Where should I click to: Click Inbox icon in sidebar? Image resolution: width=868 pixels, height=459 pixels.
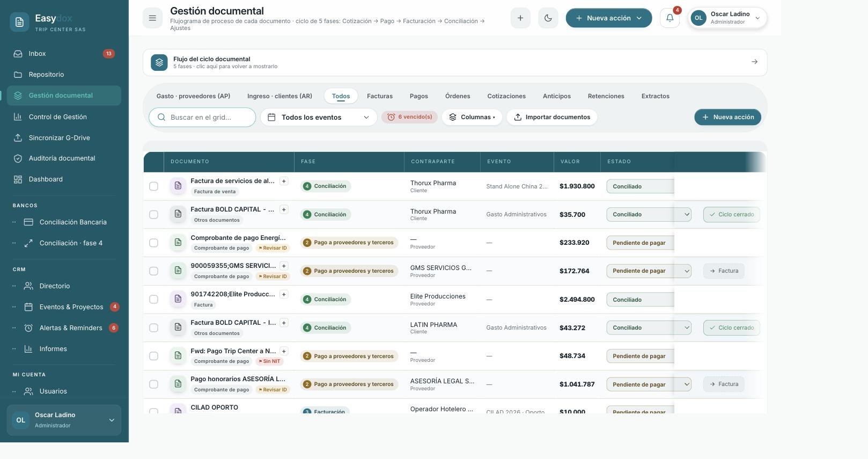pos(18,54)
